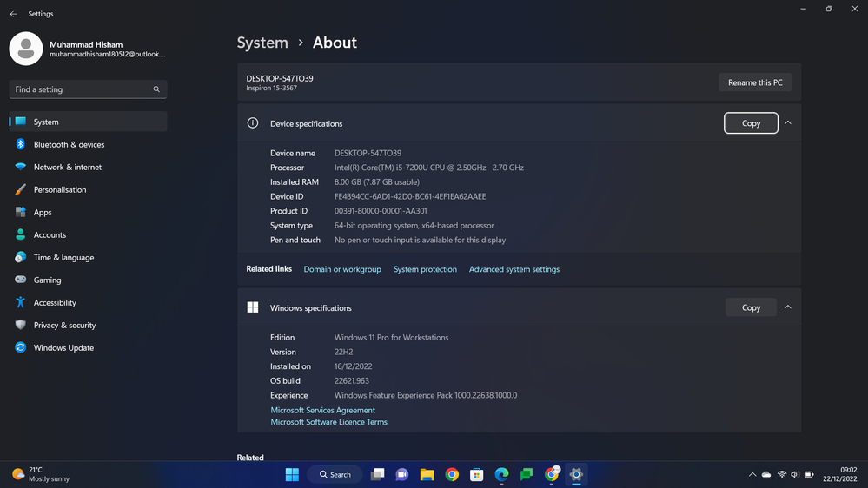Viewport: 868px width, 488px height.
Task: Click the search magnifier in Find a setting
Action: 156,89
